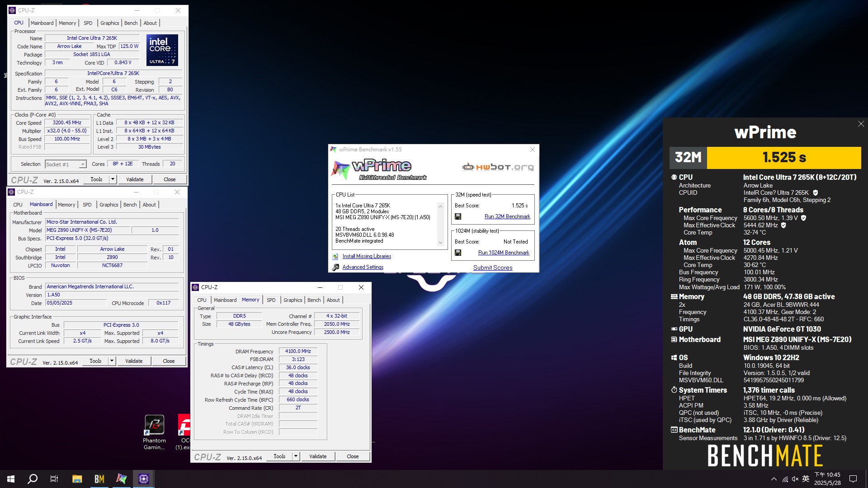Click Close button in top CPU-Z window
This screenshot has height=488, width=868.
pos(170,179)
